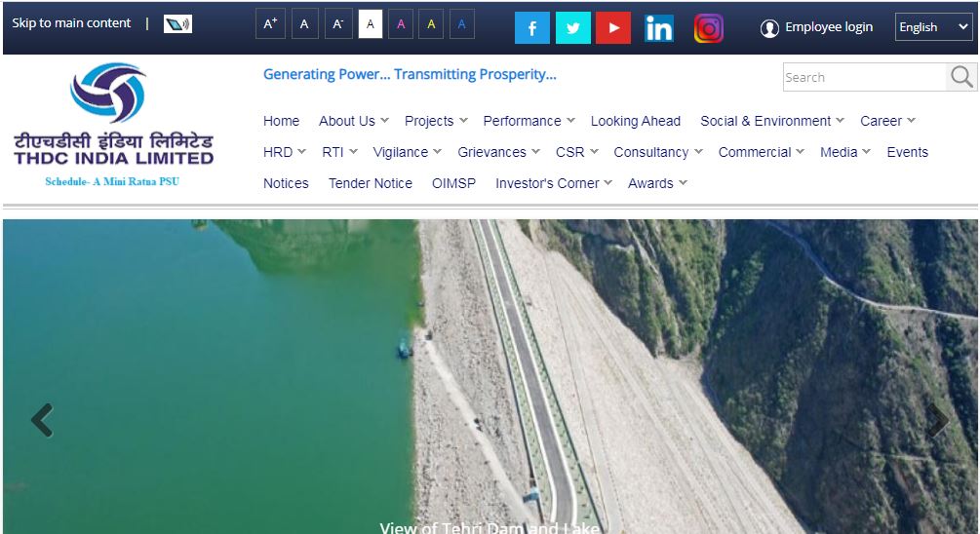Open the English language dropdown
Viewport: 980px width, 534px height.
click(933, 27)
